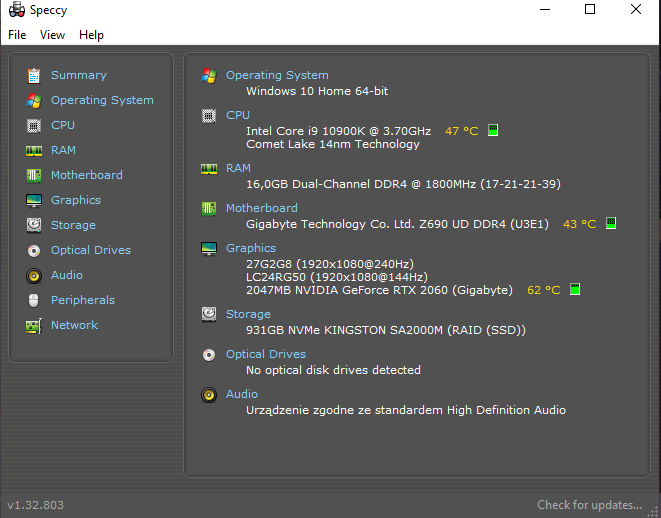Click the Motherboard icon in main panel

209,209
